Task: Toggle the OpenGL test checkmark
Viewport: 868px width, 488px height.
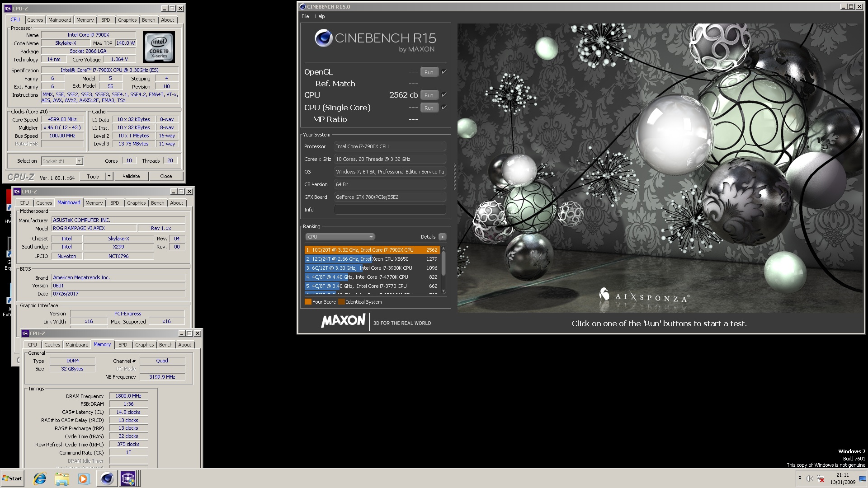Action: tap(444, 72)
